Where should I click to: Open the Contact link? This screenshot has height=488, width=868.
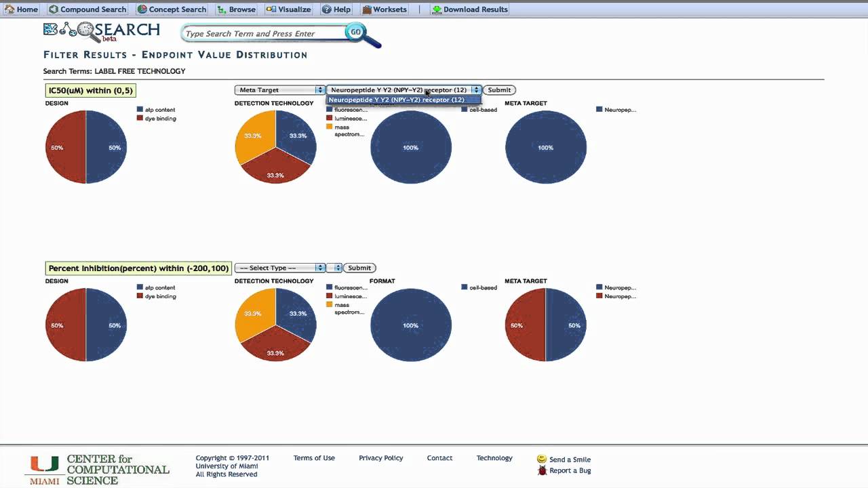439,458
